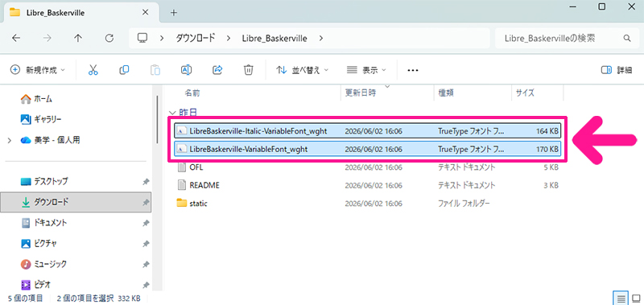Open ピクチャ in sidebar
This screenshot has width=644, height=305.
[39, 243]
